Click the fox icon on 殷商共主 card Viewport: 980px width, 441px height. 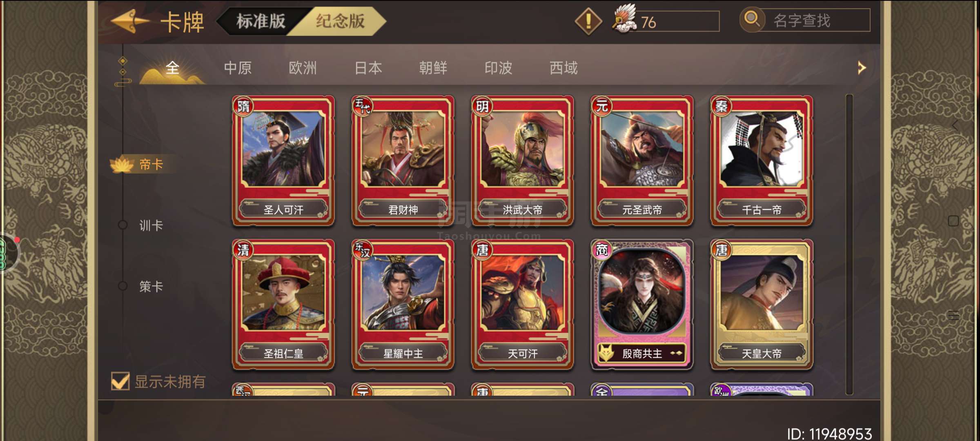607,353
